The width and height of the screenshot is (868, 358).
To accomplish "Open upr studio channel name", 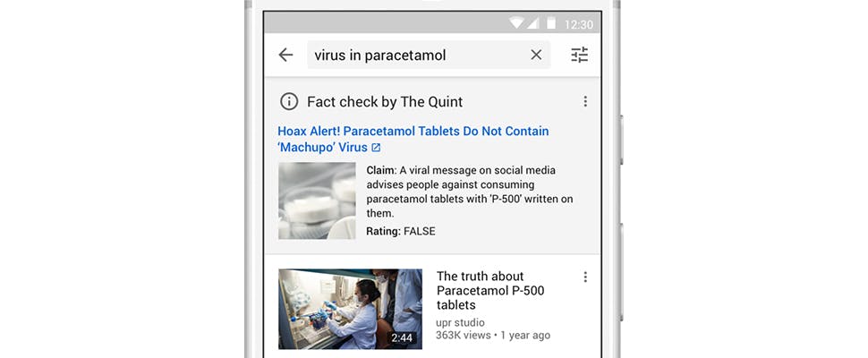I will pos(461,322).
